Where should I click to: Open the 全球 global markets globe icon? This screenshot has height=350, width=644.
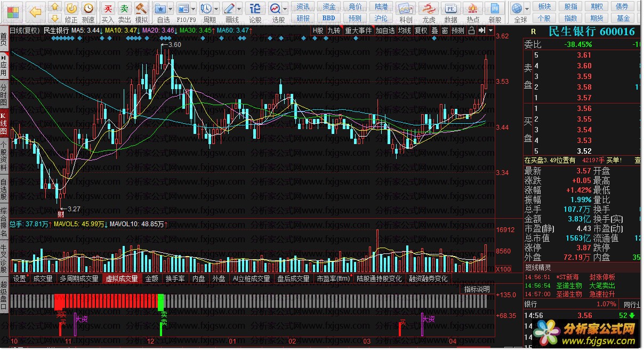click(517, 9)
